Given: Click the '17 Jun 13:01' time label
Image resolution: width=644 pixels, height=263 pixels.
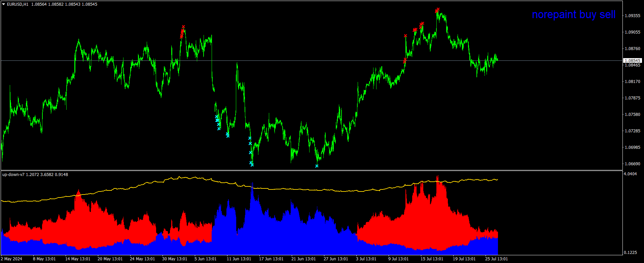Looking at the screenshot, I should (271, 259).
